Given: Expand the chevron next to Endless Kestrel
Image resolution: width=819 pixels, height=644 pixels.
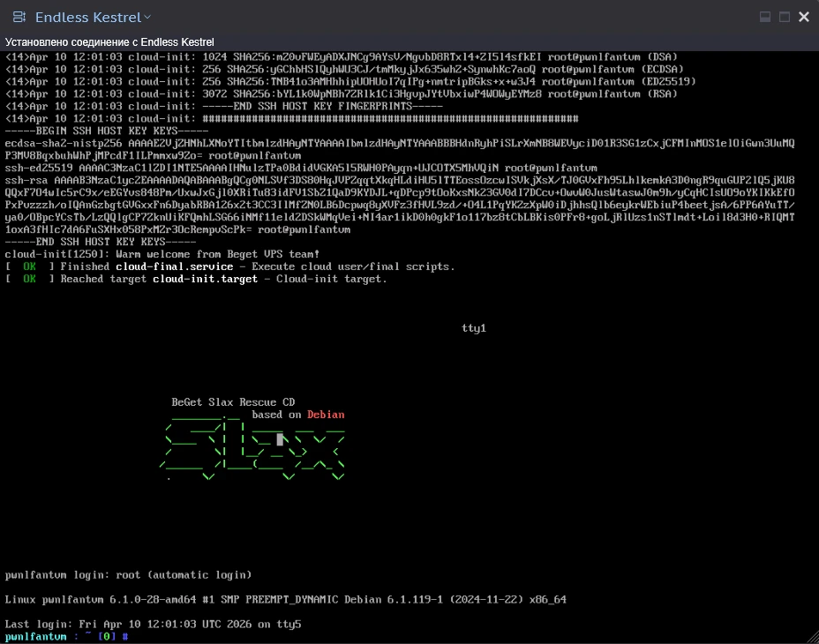Looking at the screenshot, I should 147,18.
